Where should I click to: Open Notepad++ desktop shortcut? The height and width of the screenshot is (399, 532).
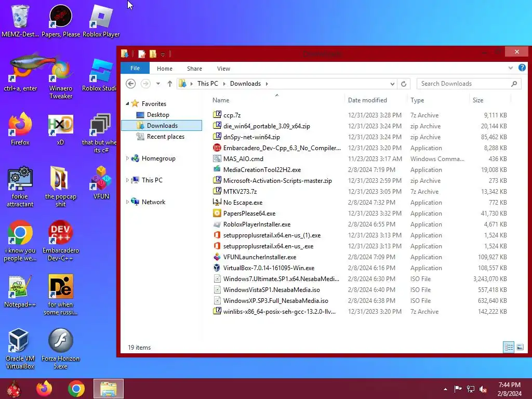click(20, 291)
